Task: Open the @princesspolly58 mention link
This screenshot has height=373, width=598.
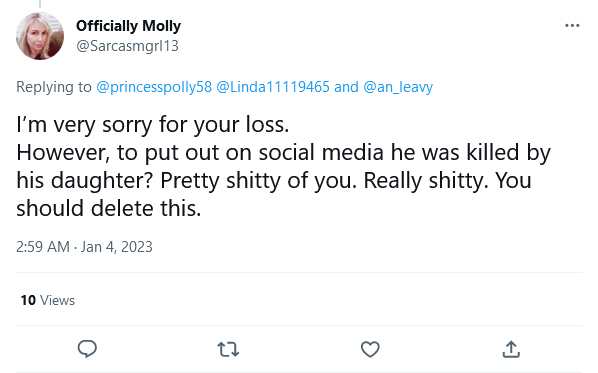Action: [x=154, y=87]
